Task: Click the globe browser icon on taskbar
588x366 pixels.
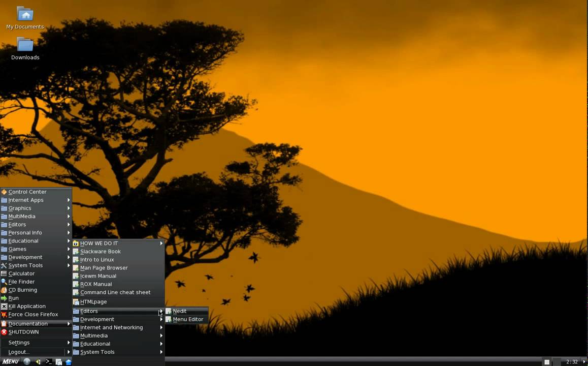Action: (26, 362)
